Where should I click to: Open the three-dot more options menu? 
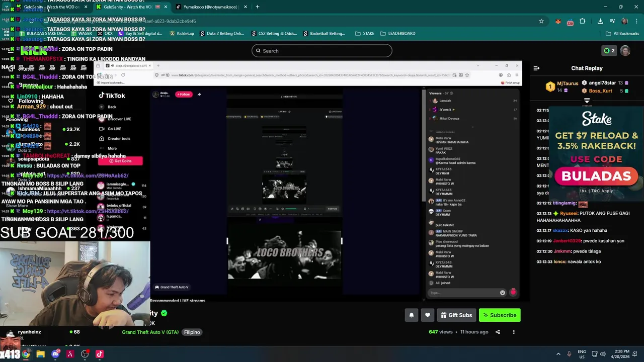pyautogui.click(x=514, y=332)
